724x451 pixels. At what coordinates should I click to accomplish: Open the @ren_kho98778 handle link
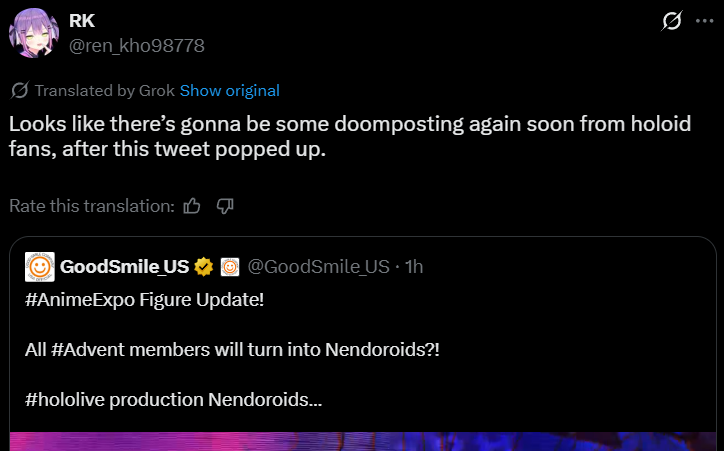pos(136,45)
